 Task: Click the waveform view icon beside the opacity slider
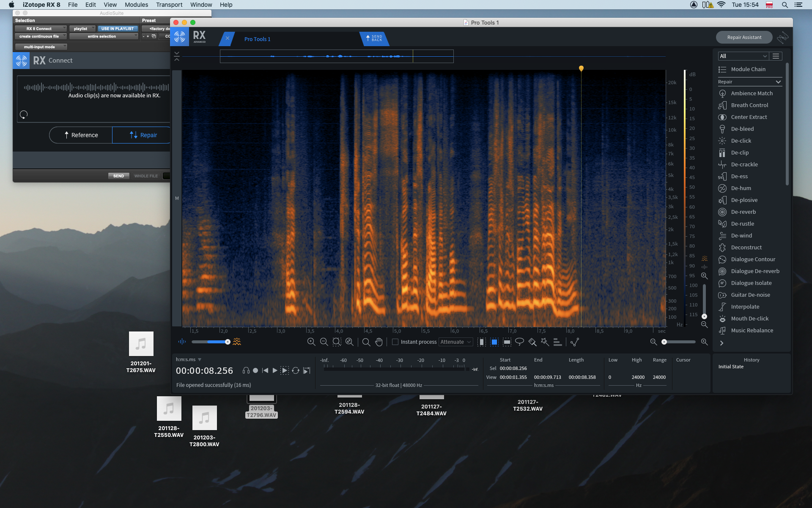click(182, 342)
